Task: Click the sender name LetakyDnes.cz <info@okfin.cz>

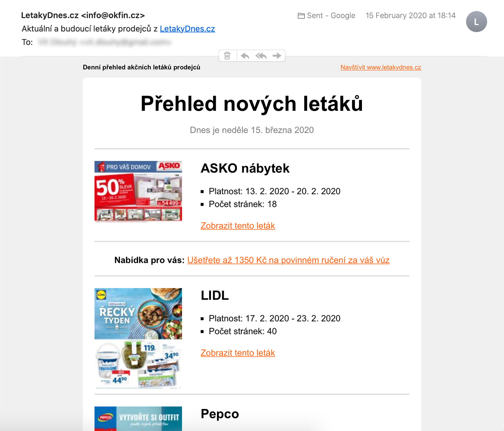Action: click(x=83, y=15)
